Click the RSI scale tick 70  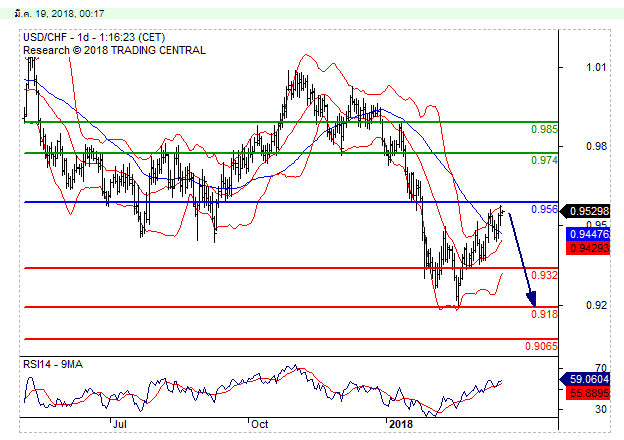coord(601,368)
